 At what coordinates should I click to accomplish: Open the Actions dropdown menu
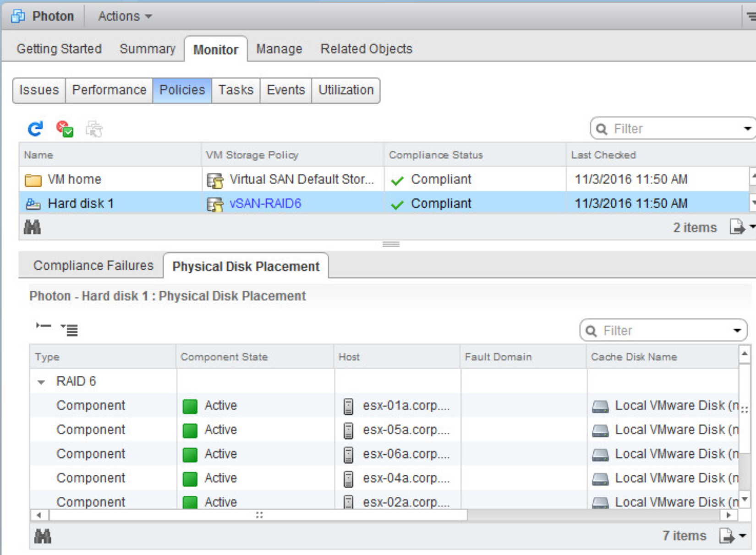[x=124, y=16]
